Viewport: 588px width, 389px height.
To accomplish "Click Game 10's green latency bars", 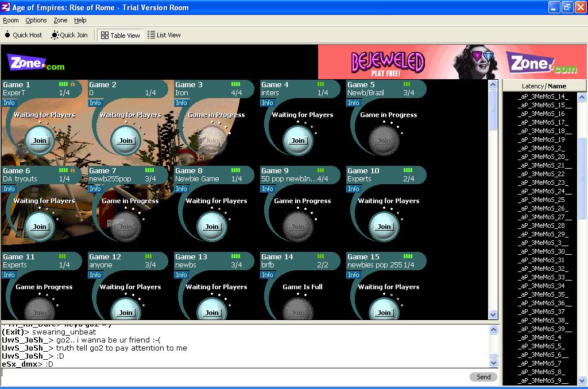I will 408,170.
